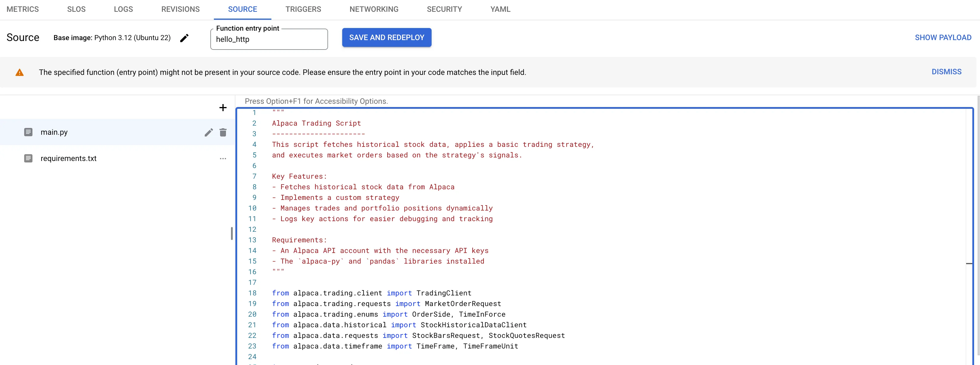This screenshot has width=980, height=365.
Task: Go to the Revisions tab
Action: click(x=180, y=9)
